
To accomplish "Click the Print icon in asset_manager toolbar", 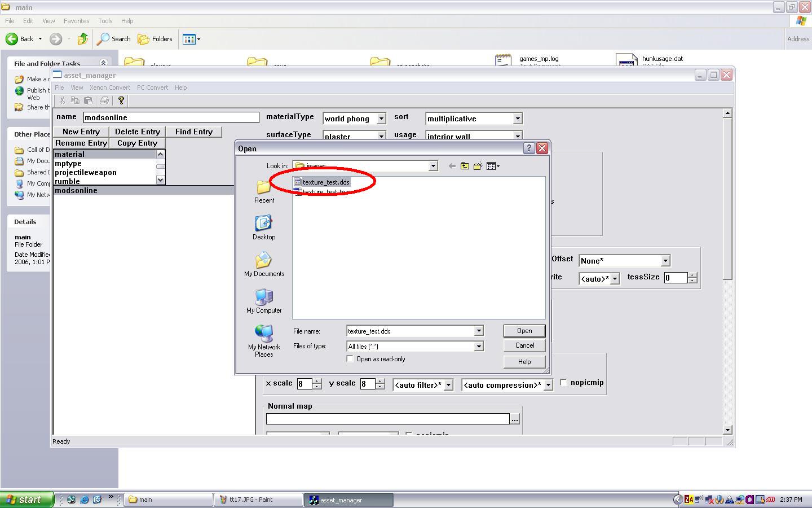I will 104,100.
